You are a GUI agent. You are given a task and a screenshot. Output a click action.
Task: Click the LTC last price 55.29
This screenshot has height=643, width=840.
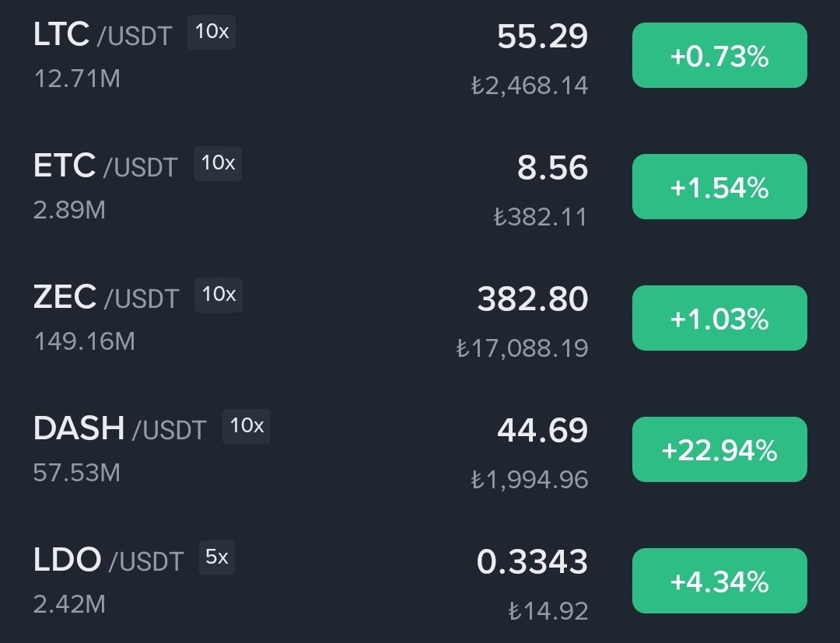click(x=542, y=37)
